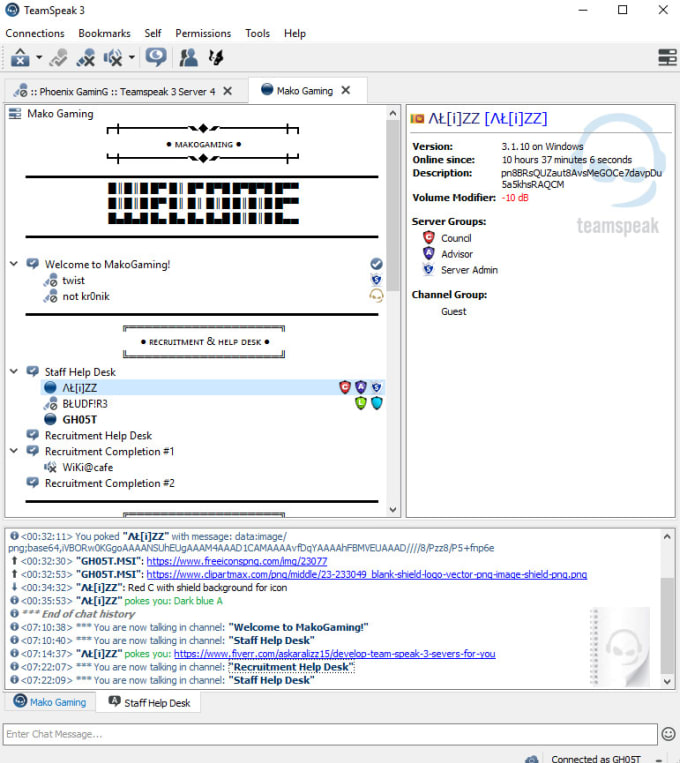Image resolution: width=680 pixels, height=763 pixels.
Task: Open dropdown arrow beside speaker mute icon
Action: tap(132, 57)
